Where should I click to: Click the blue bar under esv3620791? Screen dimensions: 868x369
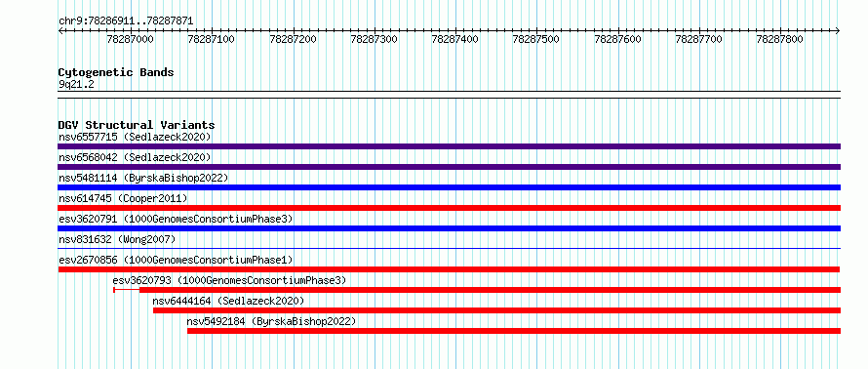(449, 228)
